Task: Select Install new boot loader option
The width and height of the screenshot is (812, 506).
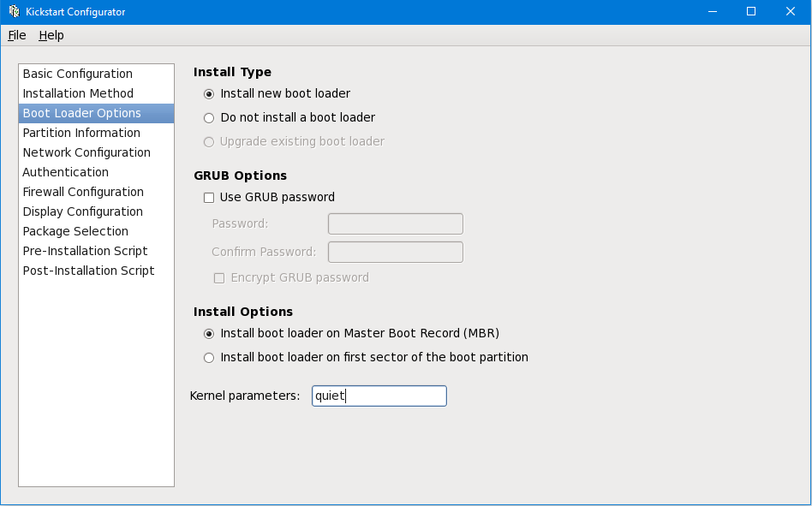Action: tap(209, 94)
